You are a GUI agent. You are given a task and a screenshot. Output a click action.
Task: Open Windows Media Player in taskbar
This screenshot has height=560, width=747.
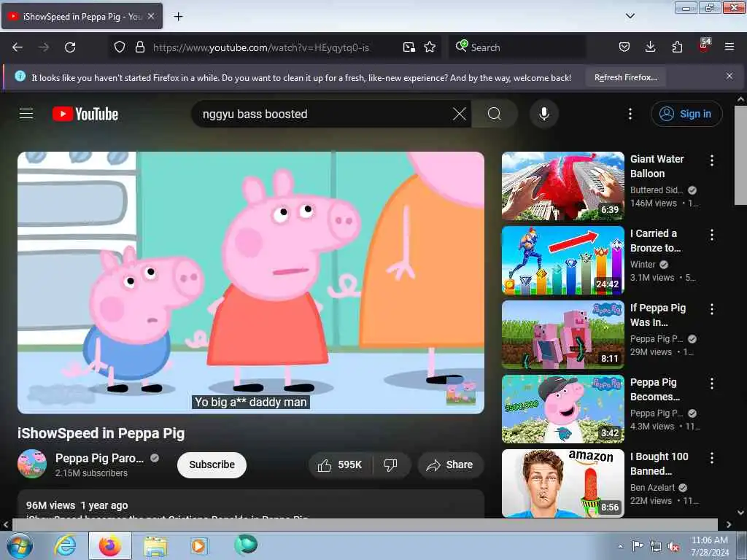198,545
